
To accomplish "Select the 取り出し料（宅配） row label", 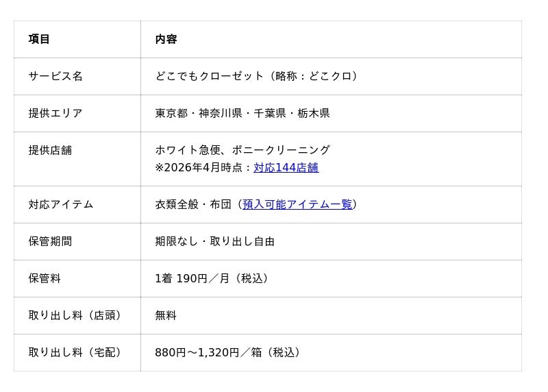I will coord(77,352).
